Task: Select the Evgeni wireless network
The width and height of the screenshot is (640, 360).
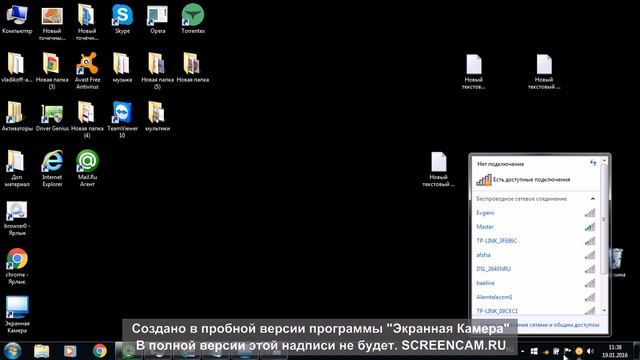Action: click(x=536, y=213)
